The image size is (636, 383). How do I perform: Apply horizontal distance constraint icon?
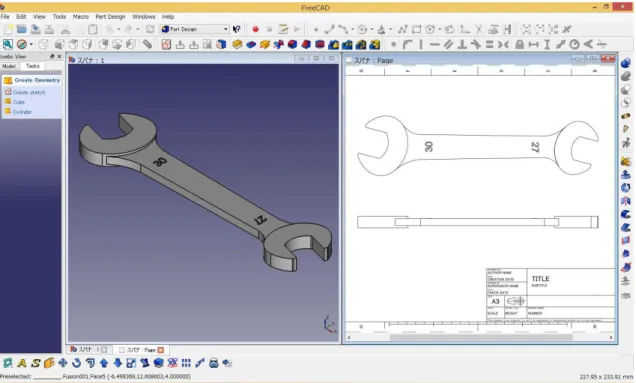533,44
